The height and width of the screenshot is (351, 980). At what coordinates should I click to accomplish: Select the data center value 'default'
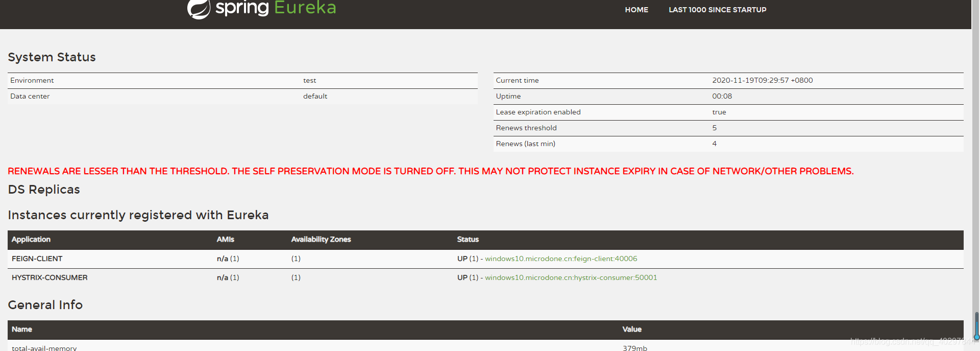click(x=315, y=96)
